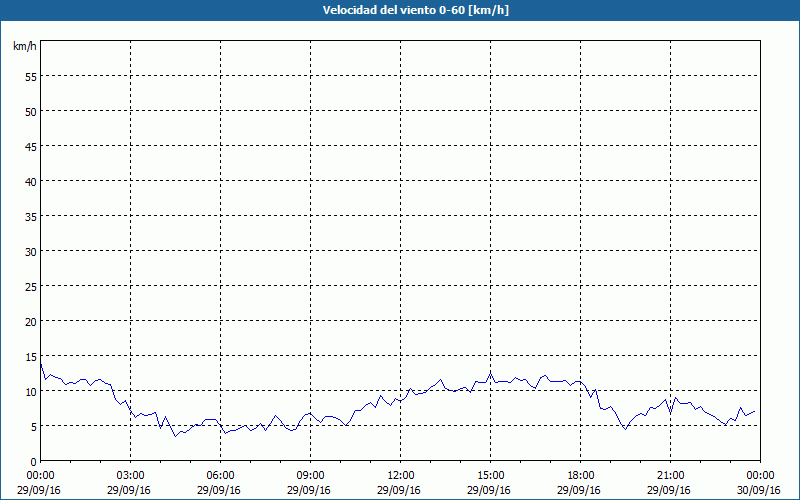This screenshot has width=800, height=500.
Task: Select the 10 tick label on the y-axis
Action: pos(30,391)
